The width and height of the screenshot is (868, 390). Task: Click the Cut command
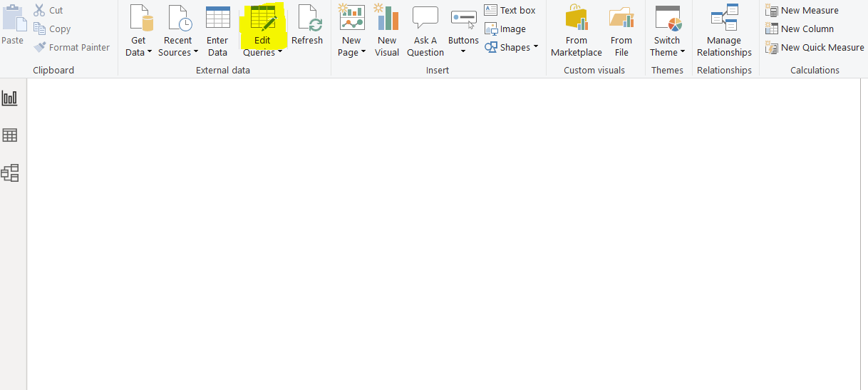tap(48, 10)
